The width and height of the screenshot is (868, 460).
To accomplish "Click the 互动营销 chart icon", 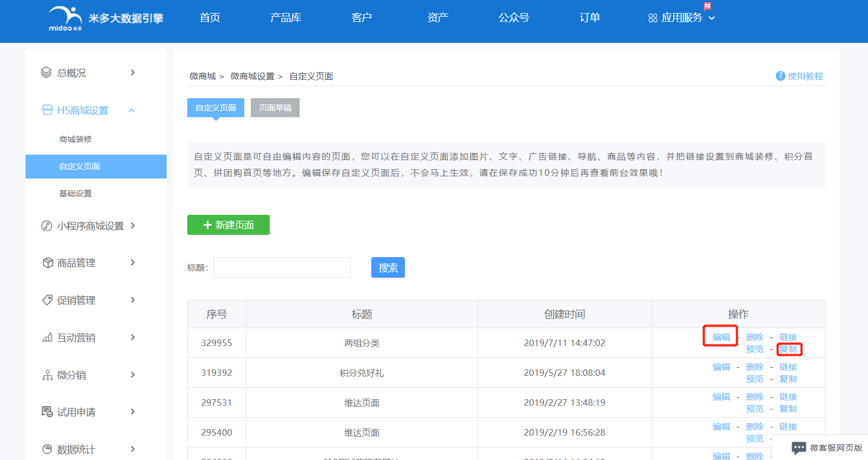I will tap(47, 337).
